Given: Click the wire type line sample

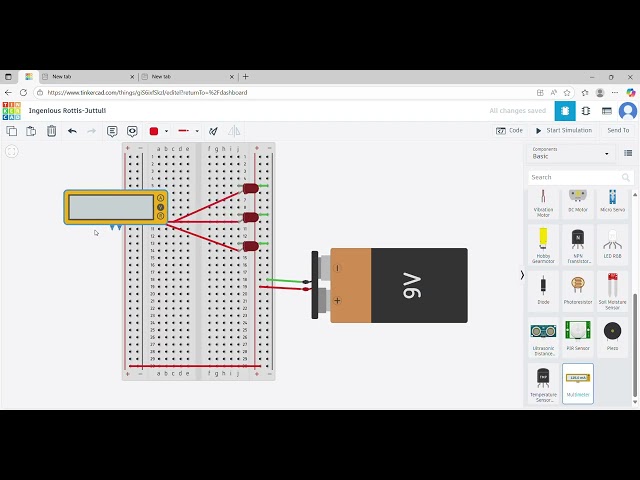Looking at the screenshot, I should (x=184, y=131).
